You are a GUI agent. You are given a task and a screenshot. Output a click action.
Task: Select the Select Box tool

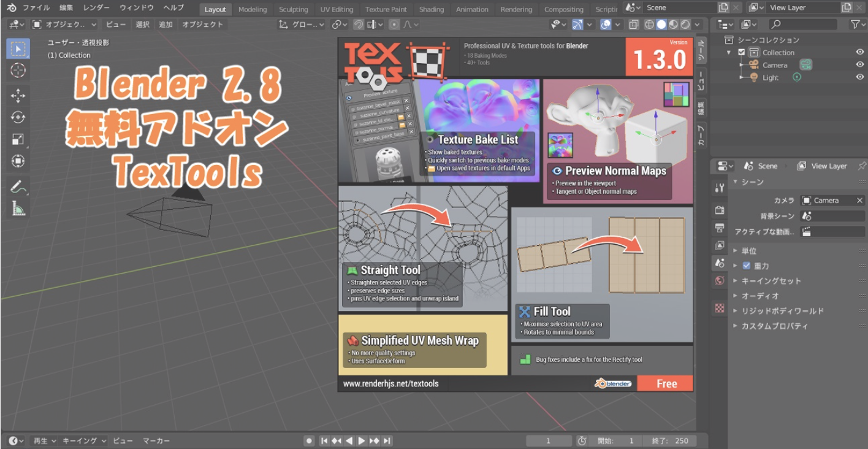(x=18, y=48)
